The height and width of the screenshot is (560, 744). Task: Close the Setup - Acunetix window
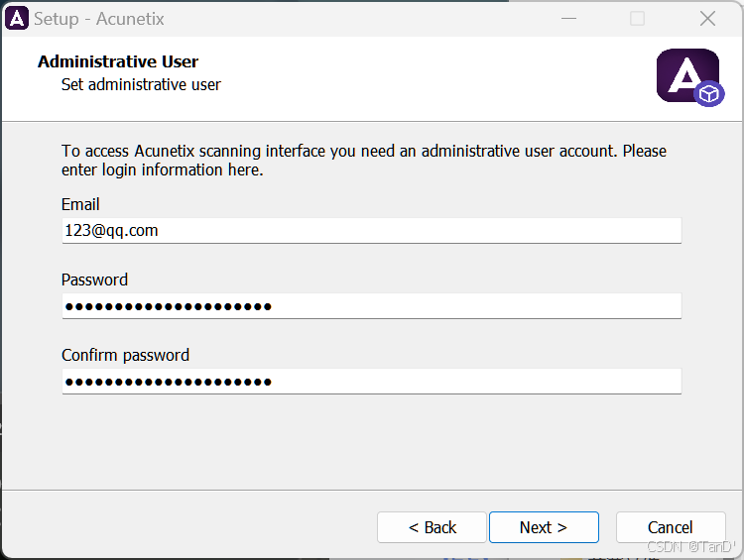pos(707,19)
